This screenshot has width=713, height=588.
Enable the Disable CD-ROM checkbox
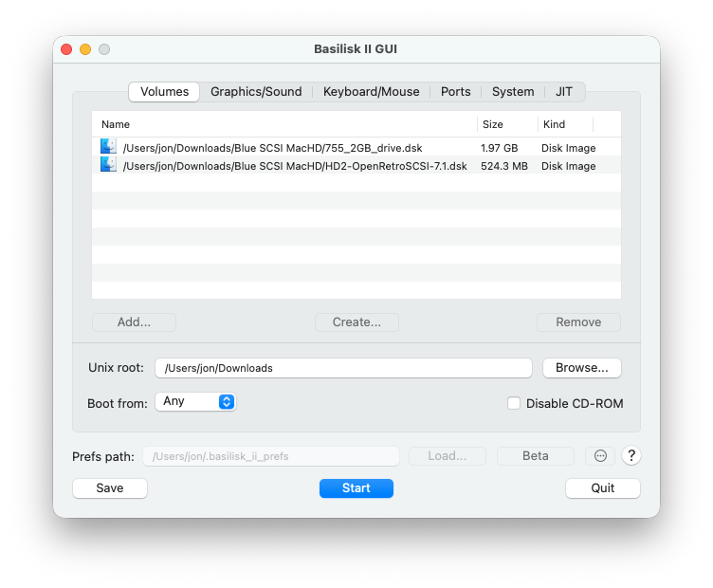(514, 403)
